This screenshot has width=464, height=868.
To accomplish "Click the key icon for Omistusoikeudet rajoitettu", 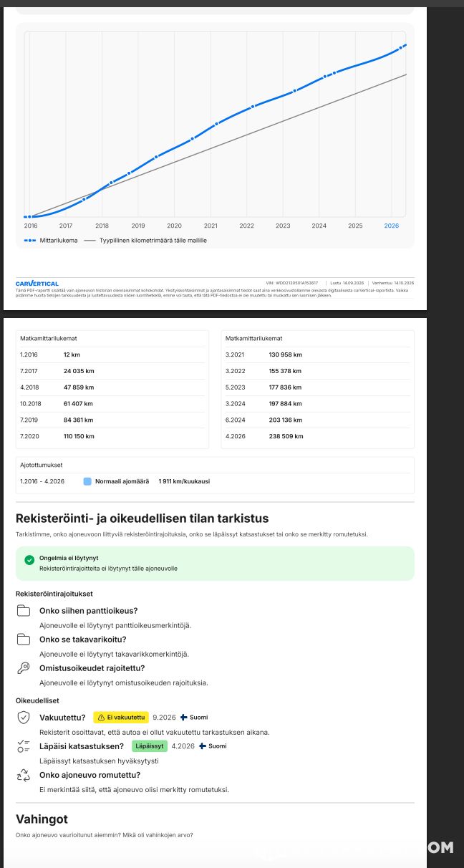I will [24, 668].
